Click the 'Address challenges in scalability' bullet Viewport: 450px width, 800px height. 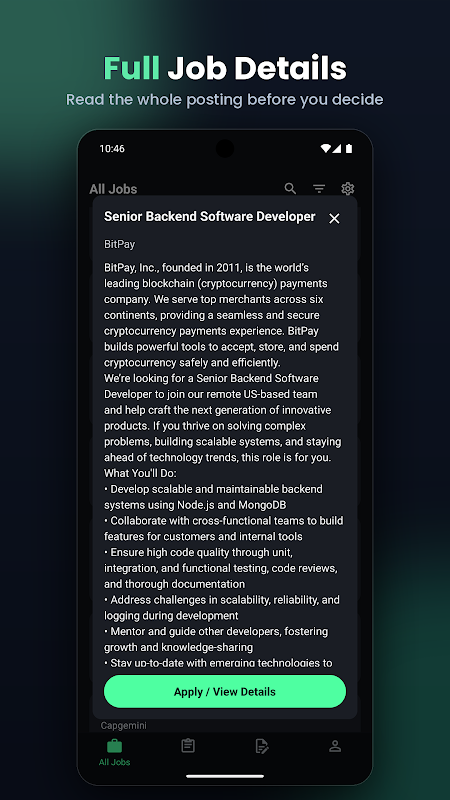[222, 608]
